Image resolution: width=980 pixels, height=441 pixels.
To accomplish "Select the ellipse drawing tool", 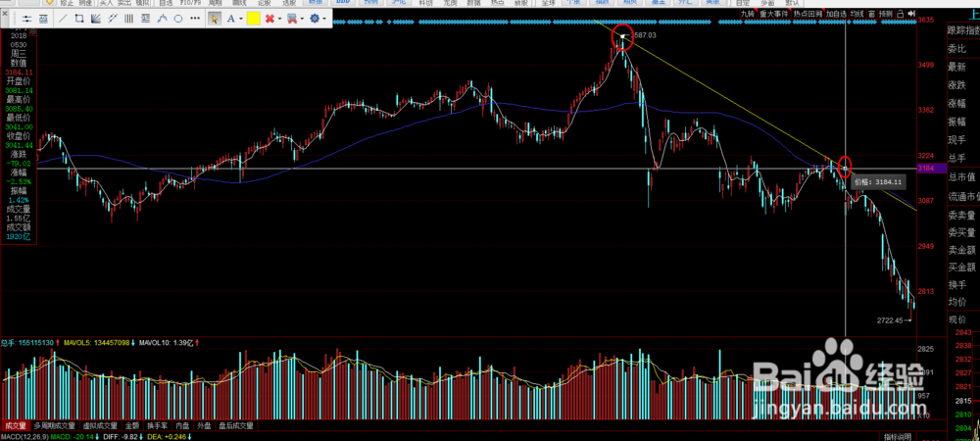I will point(178,19).
